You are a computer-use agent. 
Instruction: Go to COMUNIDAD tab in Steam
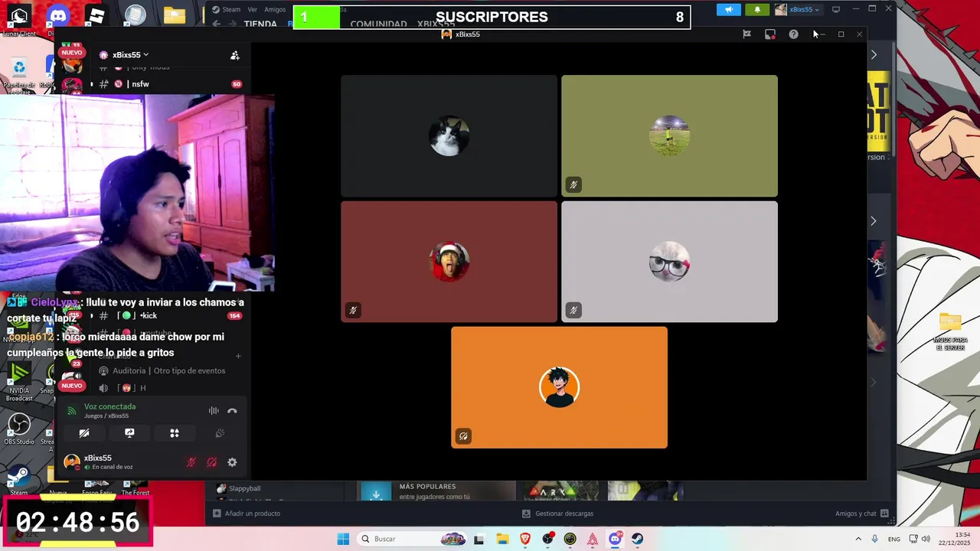[378, 24]
